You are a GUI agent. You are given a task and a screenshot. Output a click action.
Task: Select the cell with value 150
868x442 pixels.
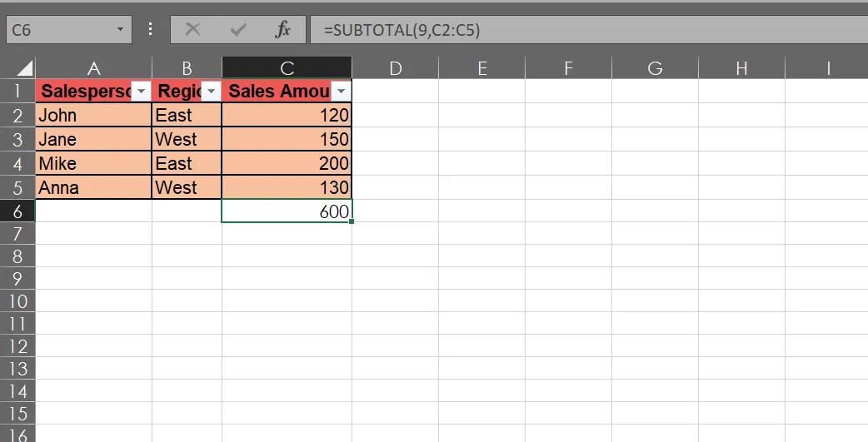click(x=287, y=139)
